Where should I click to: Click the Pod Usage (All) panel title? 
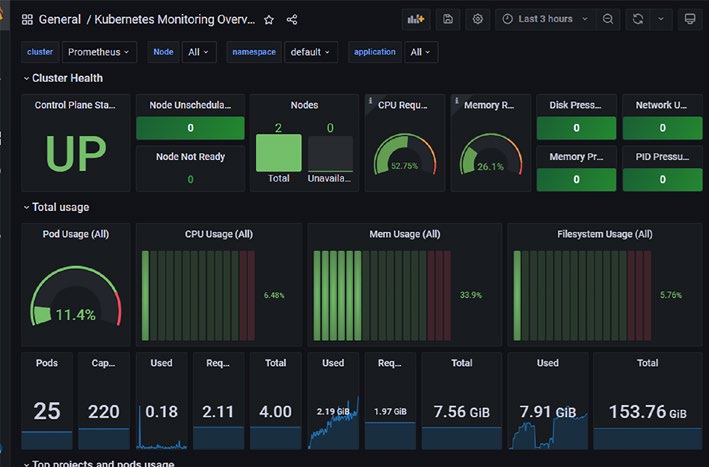(76, 234)
